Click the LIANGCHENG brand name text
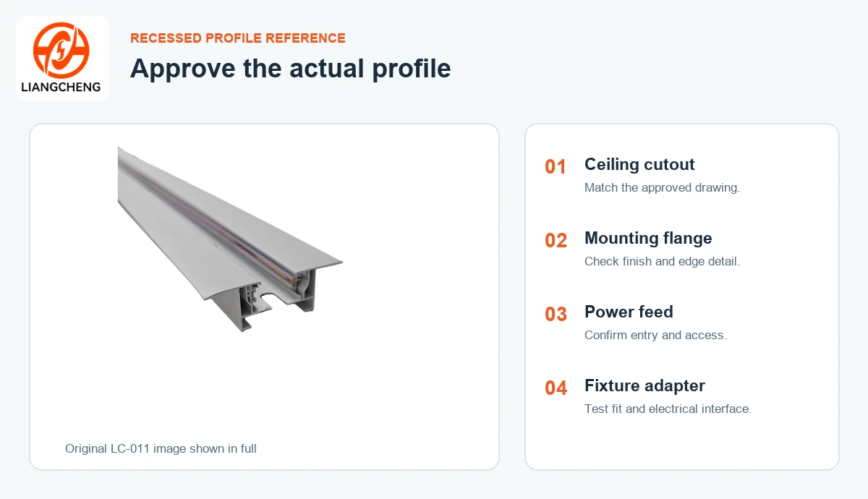Image resolution: width=868 pixels, height=499 pixels. coord(61,88)
